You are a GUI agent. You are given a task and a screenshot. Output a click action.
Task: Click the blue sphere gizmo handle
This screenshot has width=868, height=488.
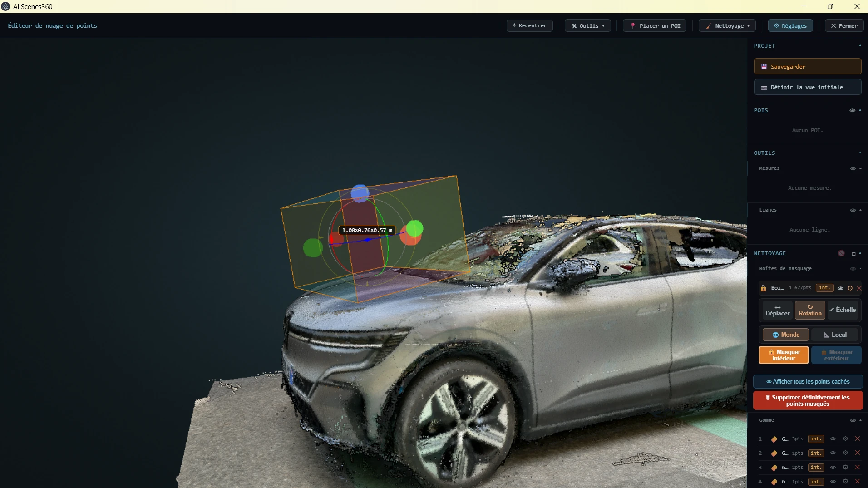click(x=360, y=193)
